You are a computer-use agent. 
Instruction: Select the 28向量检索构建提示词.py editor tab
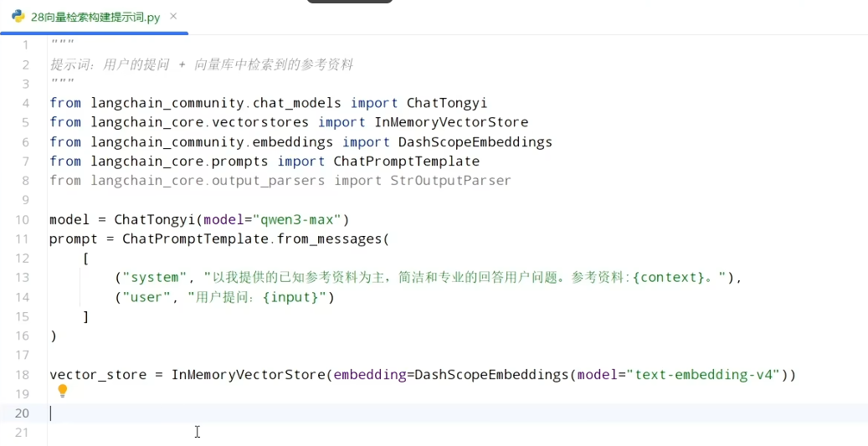pyautogui.click(x=95, y=17)
